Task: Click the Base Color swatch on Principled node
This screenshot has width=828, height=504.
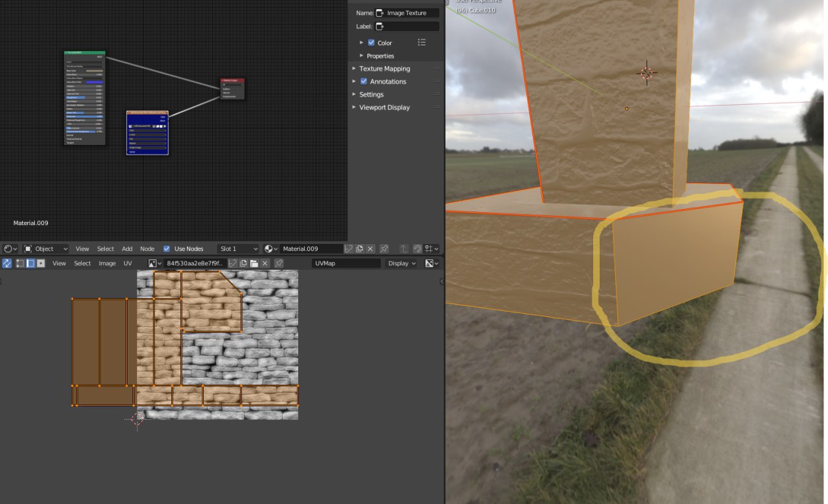Action: pos(94,71)
